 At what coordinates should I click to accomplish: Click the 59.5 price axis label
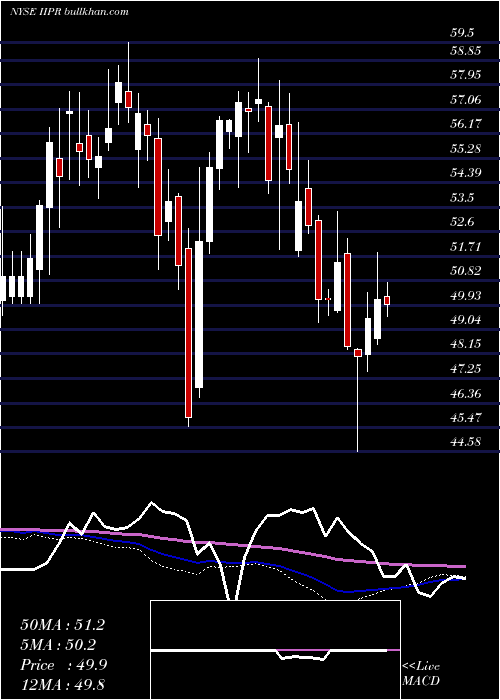pyautogui.click(x=462, y=33)
